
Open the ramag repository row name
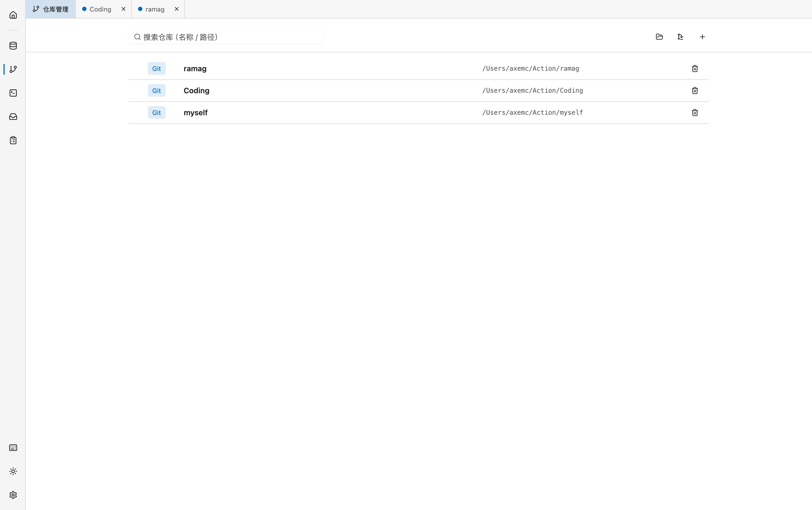[195, 69]
